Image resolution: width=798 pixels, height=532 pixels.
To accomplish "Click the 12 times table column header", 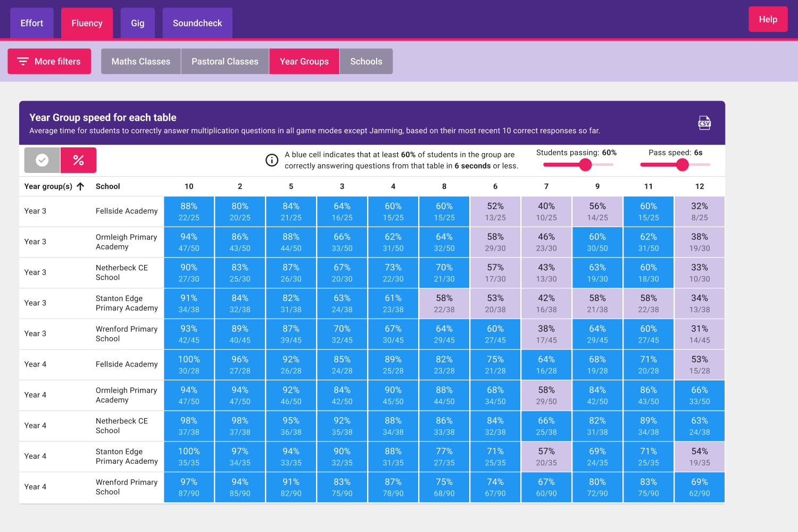I will 700,186.
